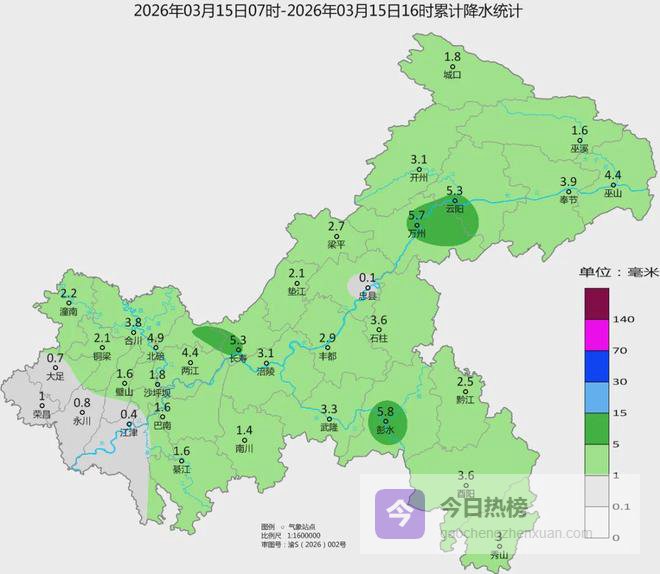Select the magenta legend color block
The width and height of the screenshot is (660, 574).
tap(597, 334)
